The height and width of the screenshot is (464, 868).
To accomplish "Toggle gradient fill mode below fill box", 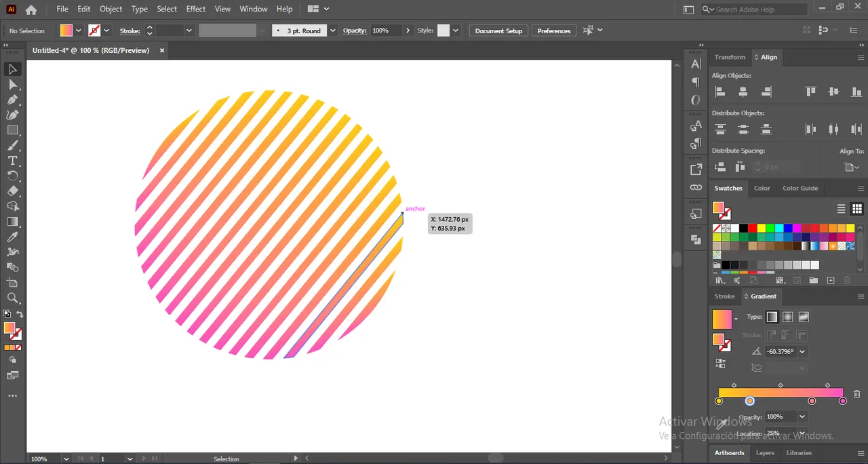I will 12,347.
